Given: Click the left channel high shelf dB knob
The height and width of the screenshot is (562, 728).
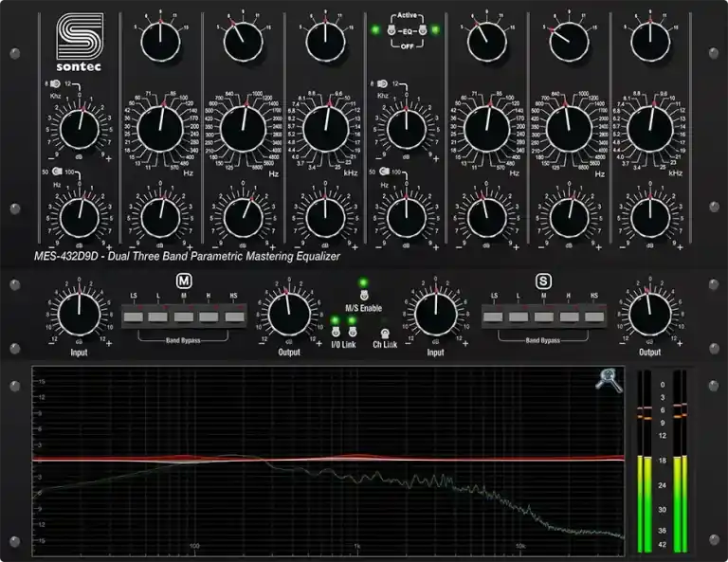Looking at the screenshot, I should (x=80, y=131).
